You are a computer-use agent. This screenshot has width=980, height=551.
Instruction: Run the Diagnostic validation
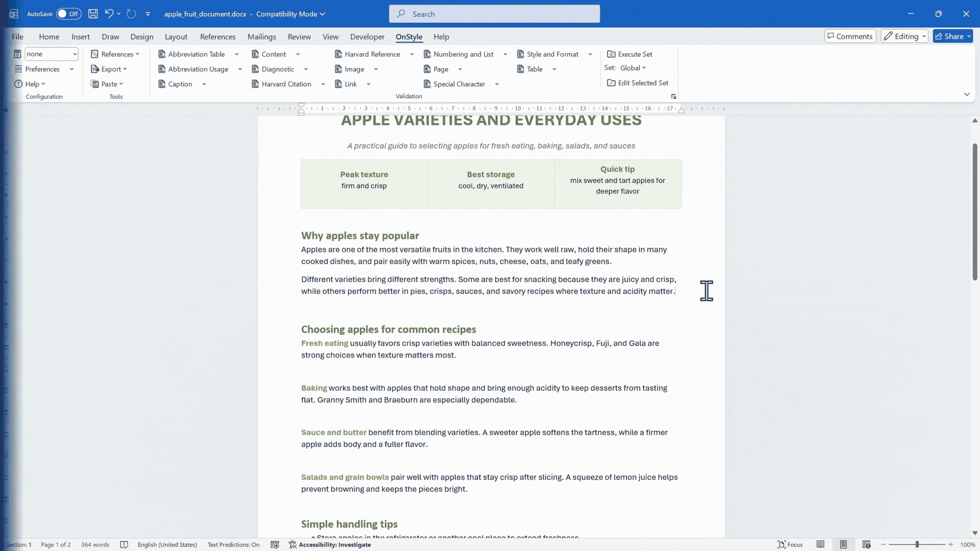(x=273, y=69)
